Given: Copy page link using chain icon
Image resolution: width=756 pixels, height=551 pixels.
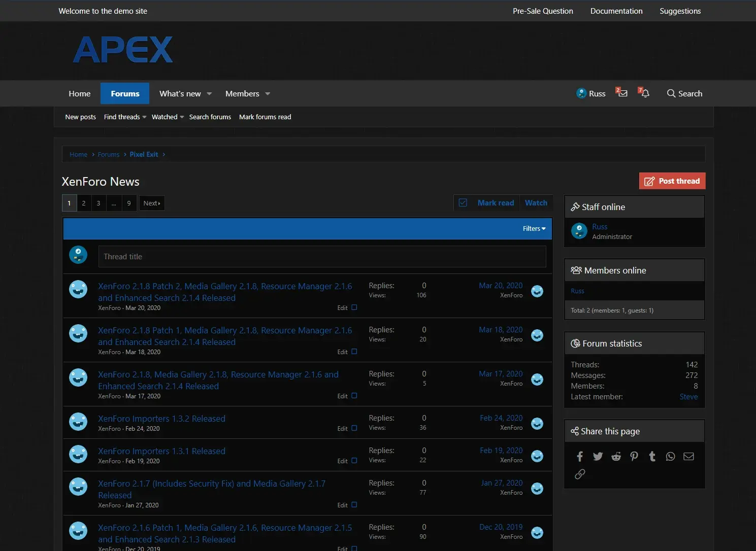Looking at the screenshot, I should (x=580, y=474).
